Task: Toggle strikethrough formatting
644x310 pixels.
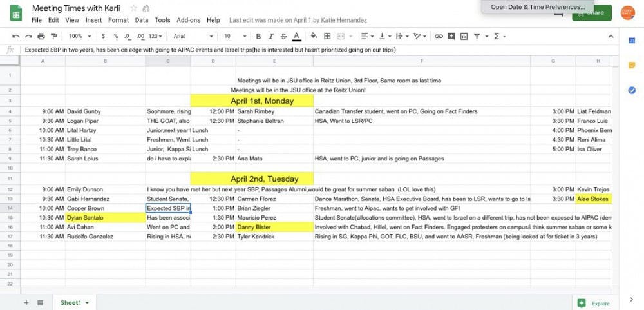Action: click(x=283, y=37)
